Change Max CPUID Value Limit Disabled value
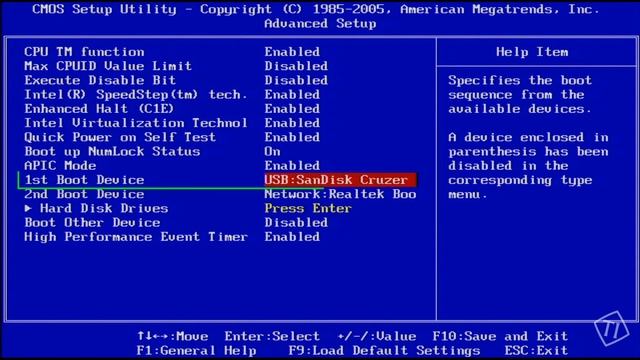The height and width of the screenshot is (360, 640). [296, 66]
